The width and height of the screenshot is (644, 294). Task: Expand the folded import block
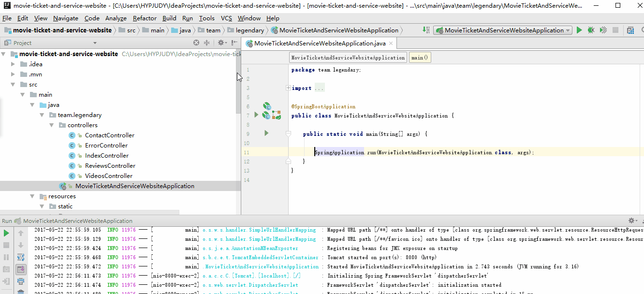click(x=288, y=88)
